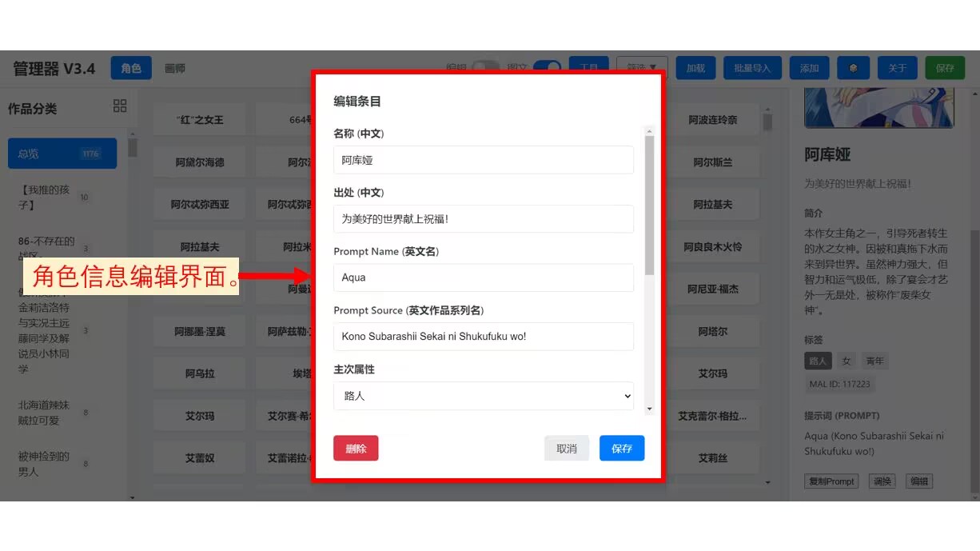The width and height of the screenshot is (980, 551).
Task: Click the dialog's vertical scrollbar thumb
Action: pyautogui.click(x=649, y=206)
